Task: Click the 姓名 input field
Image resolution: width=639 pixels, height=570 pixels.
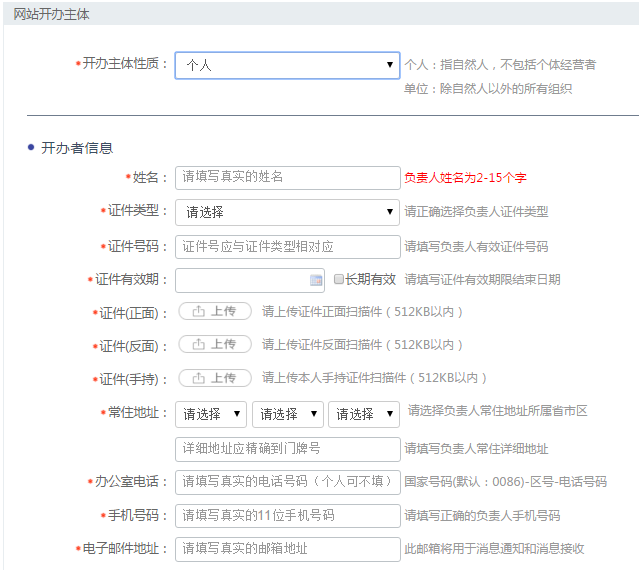Action: click(x=287, y=177)
